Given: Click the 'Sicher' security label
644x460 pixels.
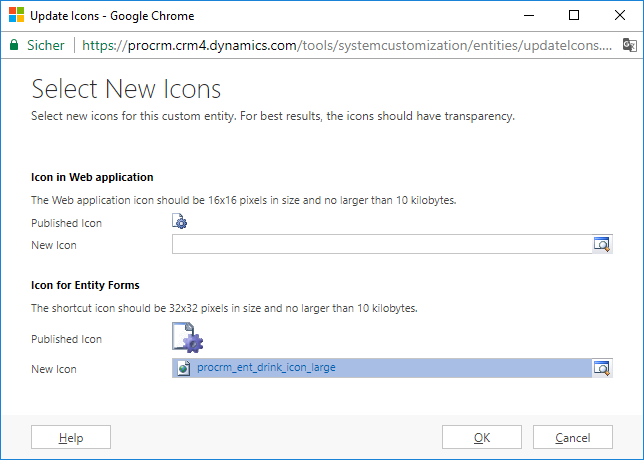Looking at the screenshot, I should [x=45, y=45].
